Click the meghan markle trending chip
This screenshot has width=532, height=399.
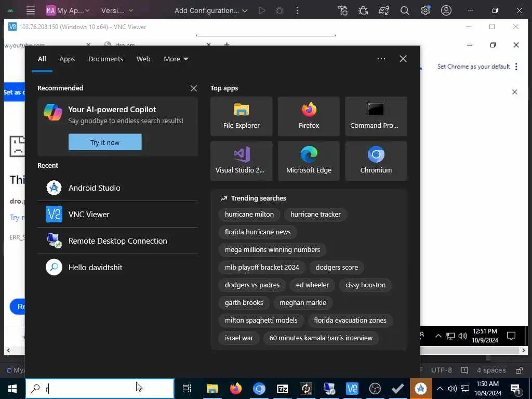click(x=303, y=303)
